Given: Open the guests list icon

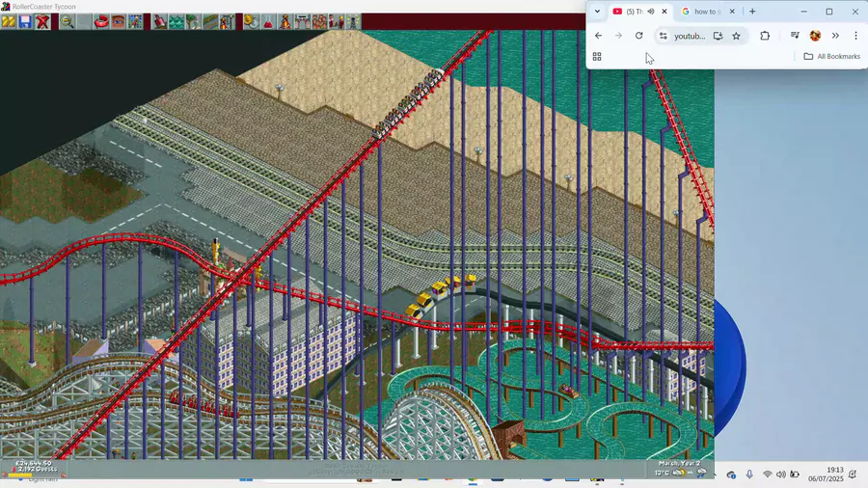Looking at the screenshot, I should (319, 21).
